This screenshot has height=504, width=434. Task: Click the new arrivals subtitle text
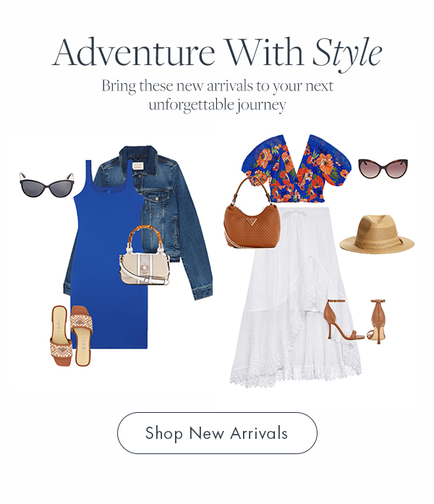217,95
